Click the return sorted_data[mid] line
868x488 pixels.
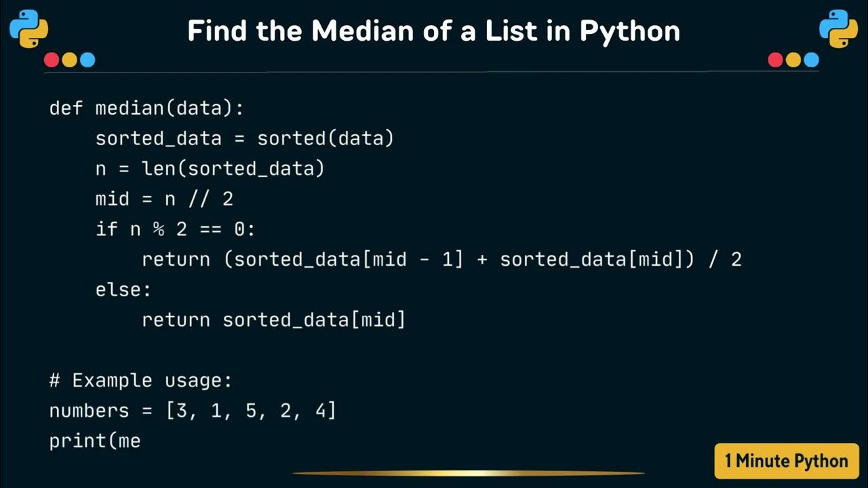point(273,320)
